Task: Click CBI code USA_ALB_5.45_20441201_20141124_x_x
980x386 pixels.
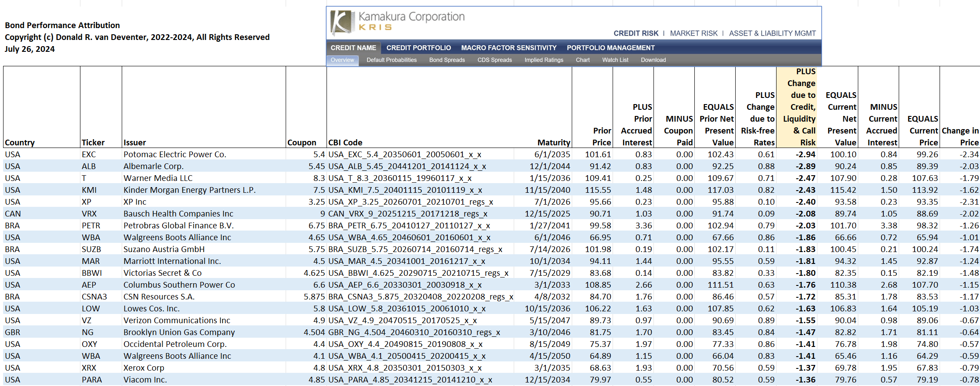Action: click(x=407, y=166)
